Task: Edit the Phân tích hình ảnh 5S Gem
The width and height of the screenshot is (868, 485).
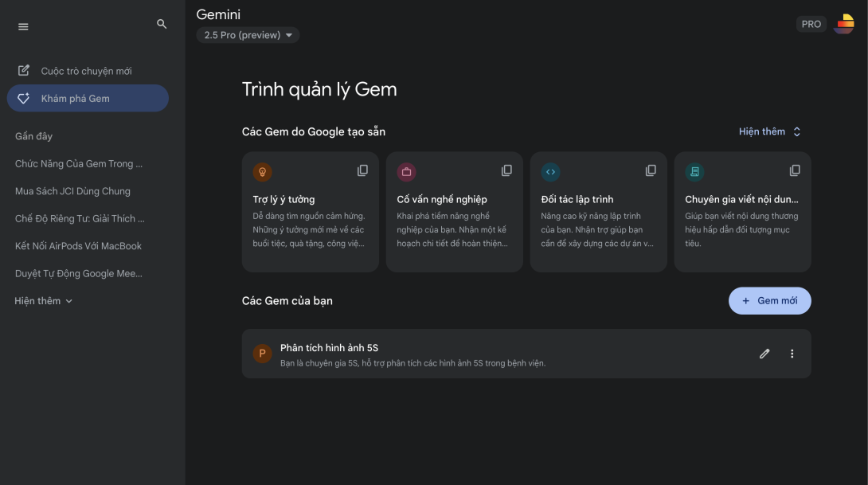Action: point(764,354)
